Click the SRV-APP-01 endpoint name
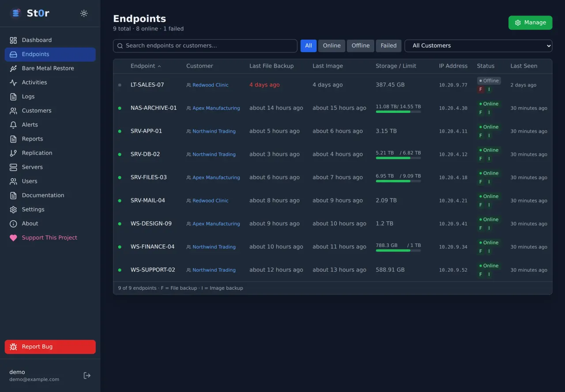The height and width of the screenshot is (392, 565). pyautogui.click(x=147, y=131)
